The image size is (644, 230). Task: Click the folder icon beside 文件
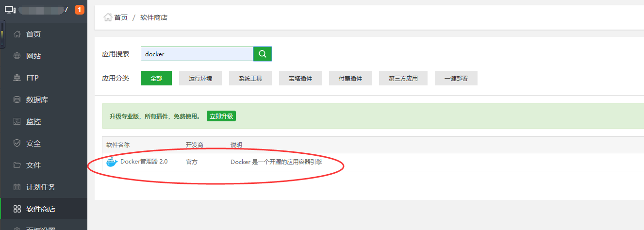[x=17, y=165]
